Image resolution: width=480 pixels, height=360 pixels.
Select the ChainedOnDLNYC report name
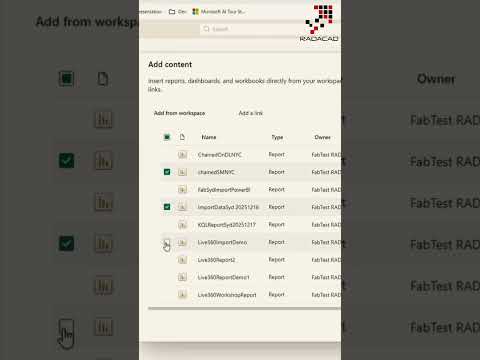(219, 155)
